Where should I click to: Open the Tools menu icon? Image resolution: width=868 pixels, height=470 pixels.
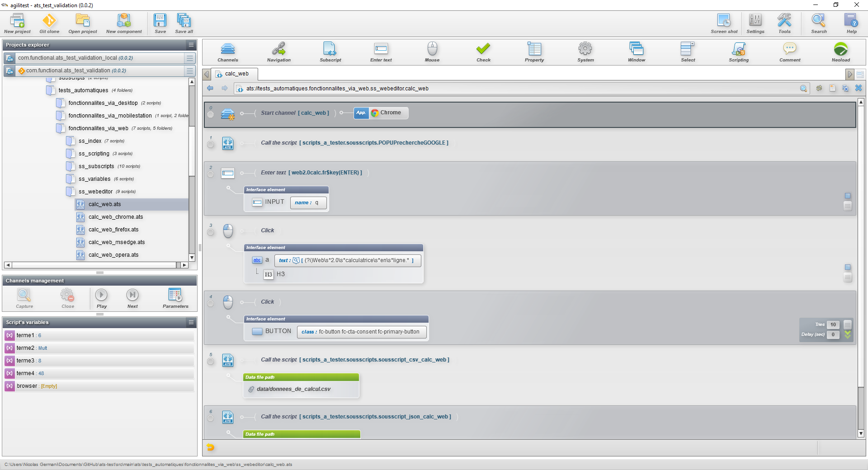(x=784, y=23)
